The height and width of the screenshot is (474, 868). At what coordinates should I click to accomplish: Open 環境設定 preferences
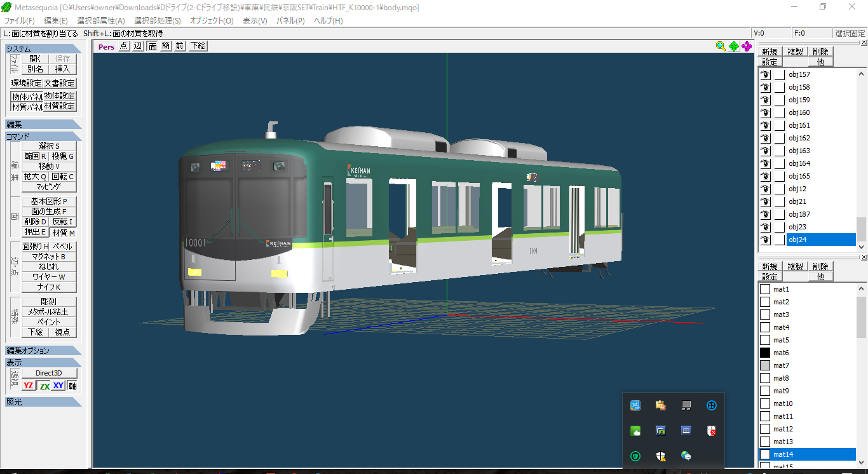[26, 83]
